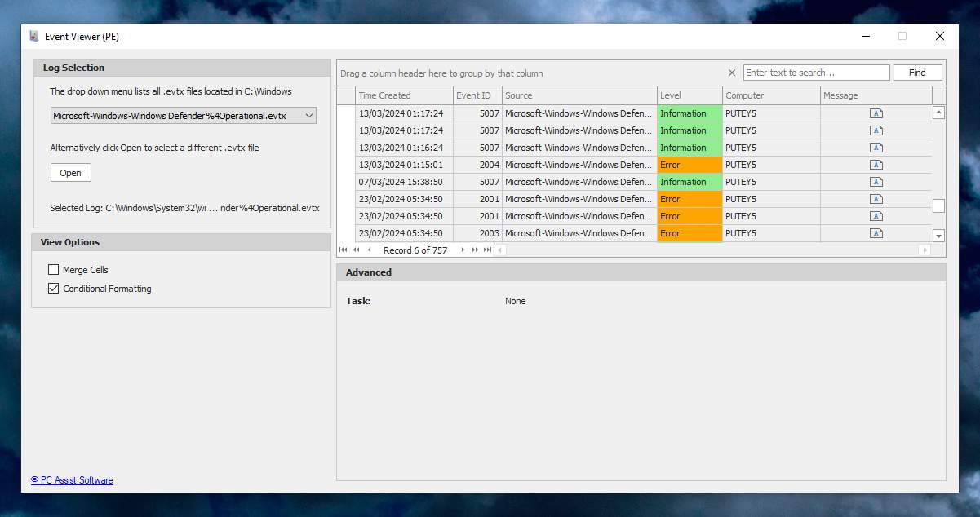Image resolution: width=980 pixels, height=517 pixels.
Task: Go to next page of records
Action: 475,250
